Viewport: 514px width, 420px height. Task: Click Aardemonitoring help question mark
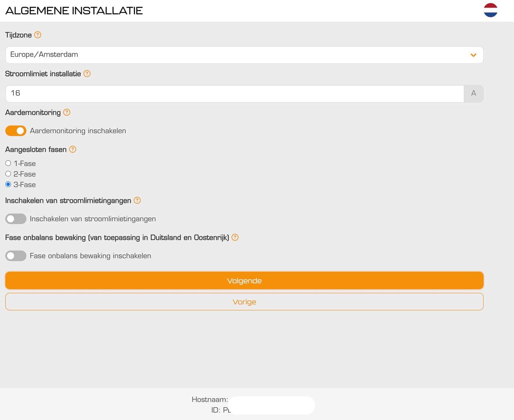(x=67, y=112)
